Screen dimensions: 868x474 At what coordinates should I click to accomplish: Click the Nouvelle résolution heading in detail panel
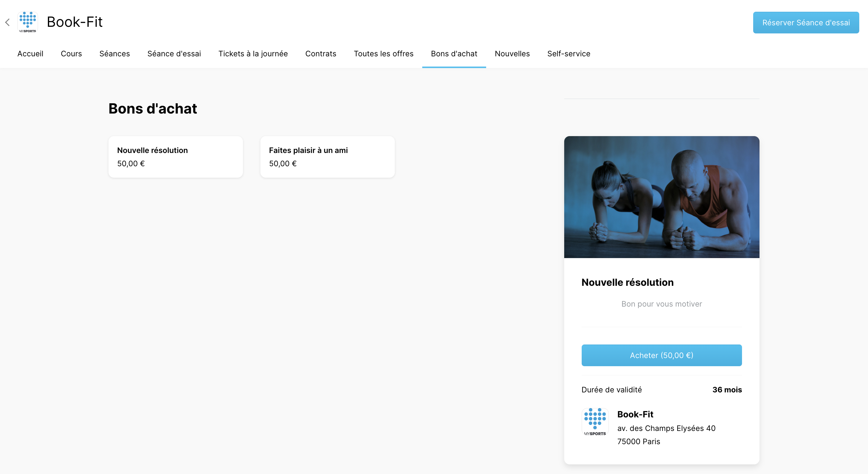click(627, 282)
